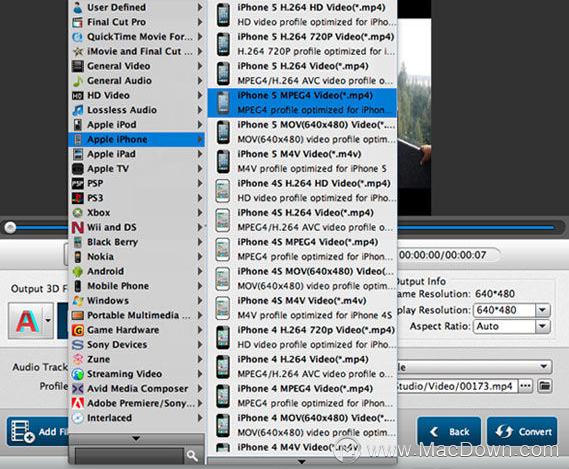Choose iPhone 4S MOV(640x480) Video profile
569x469 pixels.
point(302,278)
